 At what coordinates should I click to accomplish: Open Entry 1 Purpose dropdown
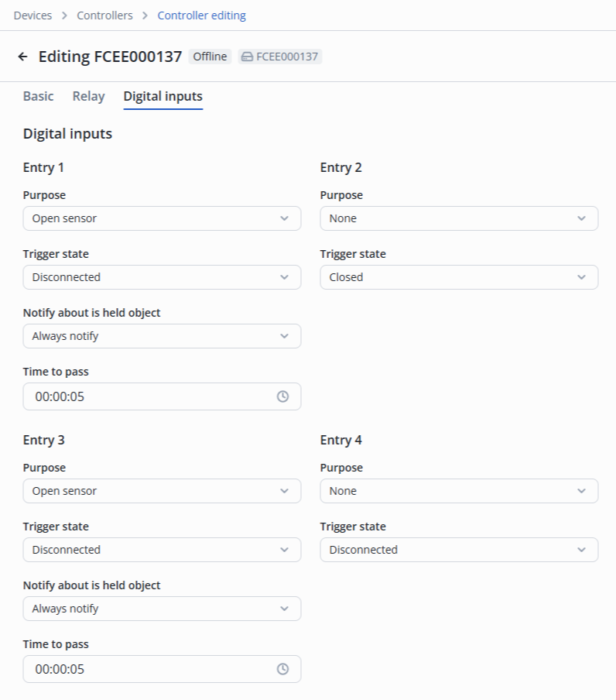coord(162,218)
